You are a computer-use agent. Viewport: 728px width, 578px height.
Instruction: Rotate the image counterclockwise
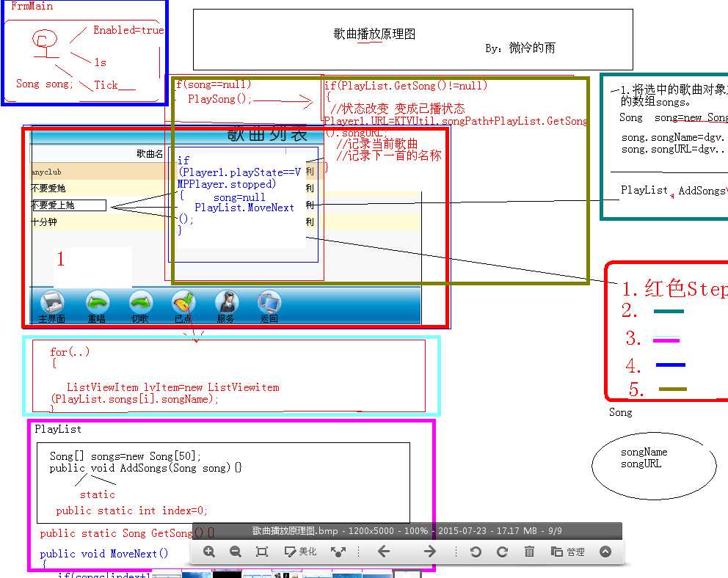(476, 552)
